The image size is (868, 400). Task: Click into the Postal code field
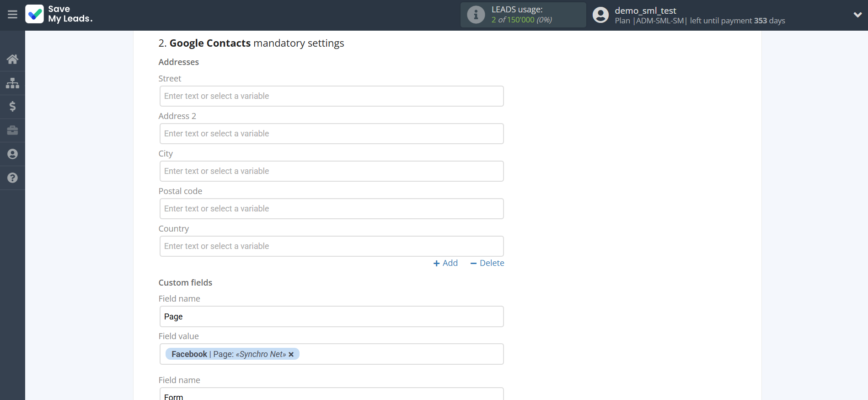(x=332, y=209)
